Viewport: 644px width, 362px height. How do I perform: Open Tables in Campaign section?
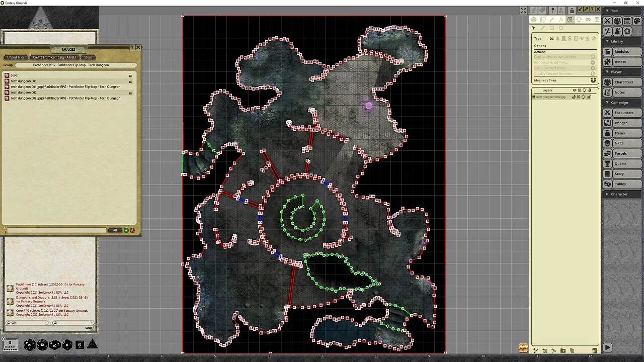pos(627,184)
